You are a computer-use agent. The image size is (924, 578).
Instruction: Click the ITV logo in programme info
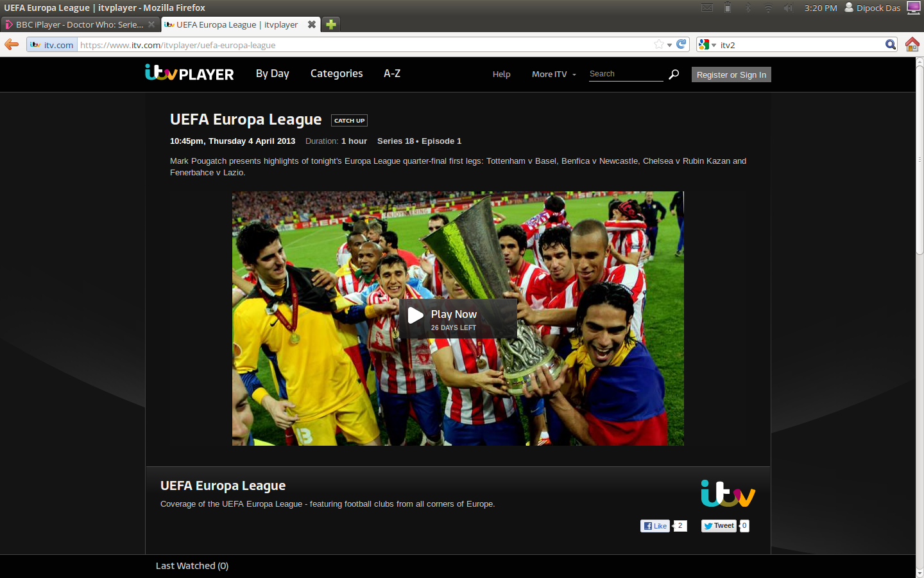coord(728,493)
